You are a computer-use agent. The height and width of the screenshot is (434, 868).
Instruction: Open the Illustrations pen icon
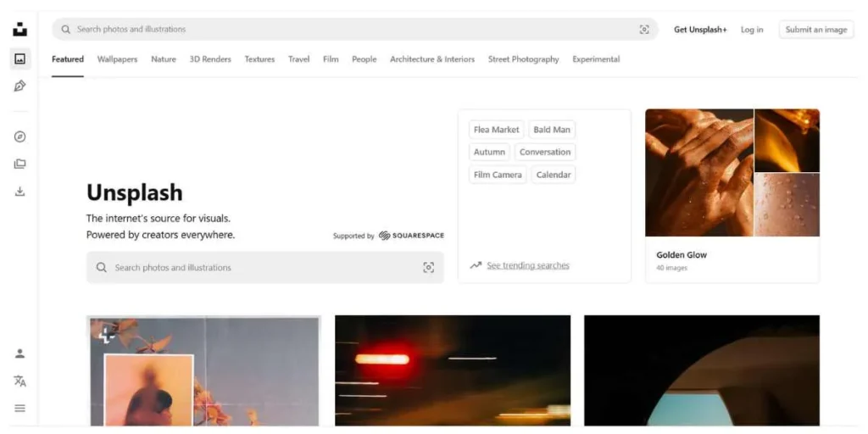pyautogui.click(x=20, y=86)
